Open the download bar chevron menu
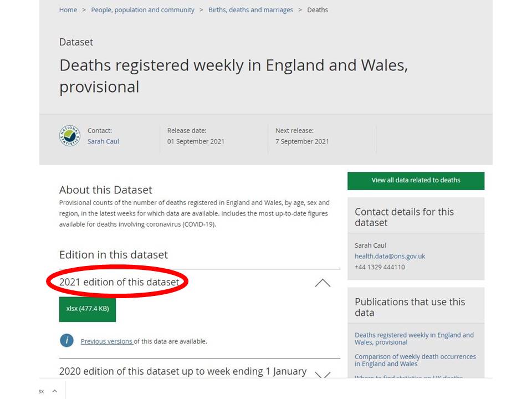 tap(54, 391)
